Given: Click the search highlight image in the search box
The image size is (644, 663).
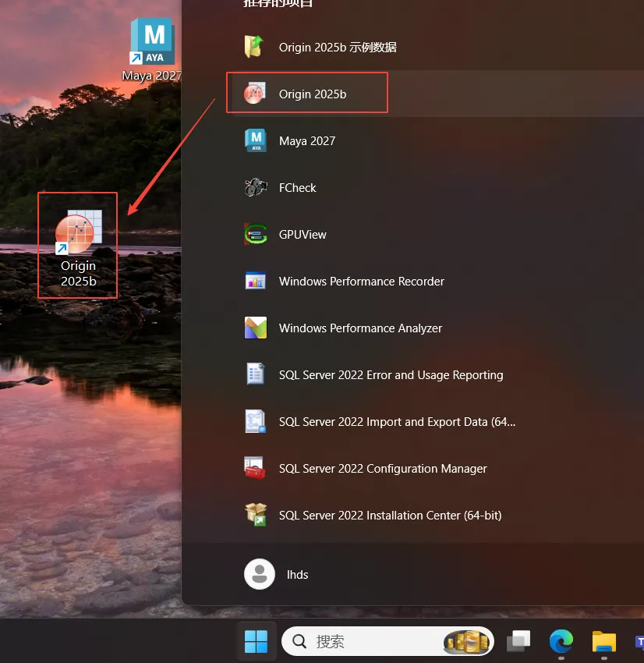Looking at the screenshot, I should pos(466,641).
